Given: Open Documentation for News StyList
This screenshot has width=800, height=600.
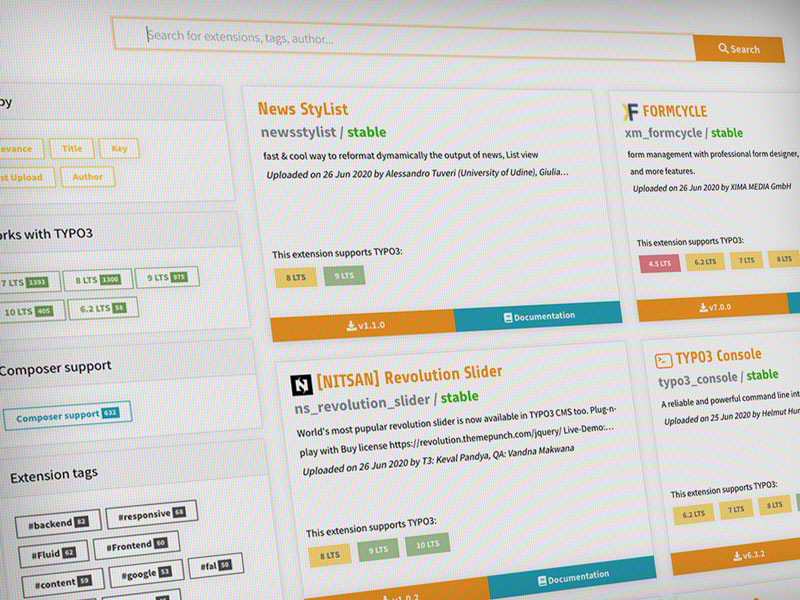Looking at the screenshot, I should click(539, 316).
